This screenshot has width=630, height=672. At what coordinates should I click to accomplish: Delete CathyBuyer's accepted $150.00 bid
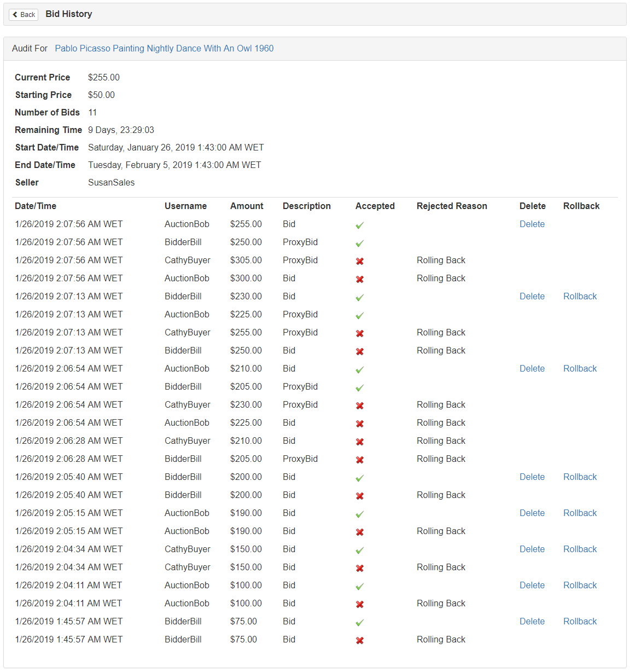tap(532, 549)
